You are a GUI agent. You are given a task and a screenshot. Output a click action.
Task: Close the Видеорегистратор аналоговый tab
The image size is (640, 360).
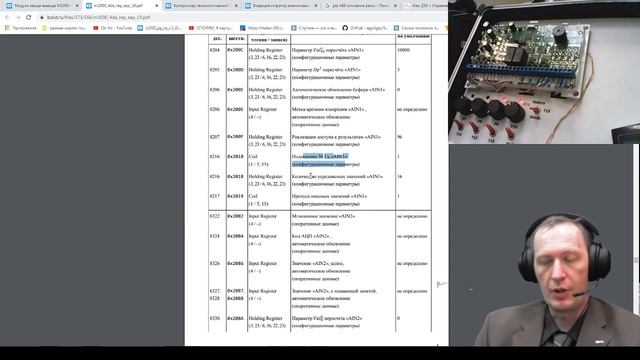point(316,6)
